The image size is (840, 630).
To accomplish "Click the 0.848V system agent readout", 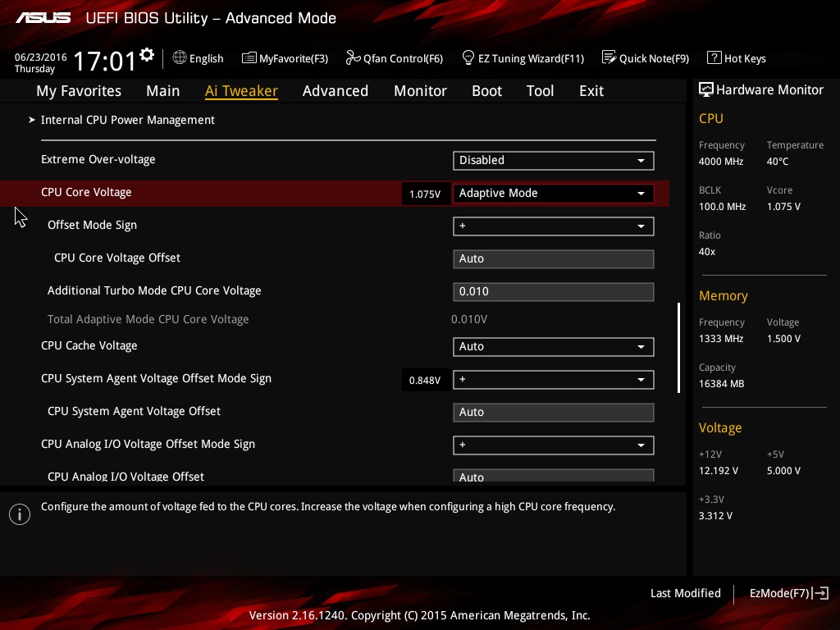I will [x=425, y=381].
